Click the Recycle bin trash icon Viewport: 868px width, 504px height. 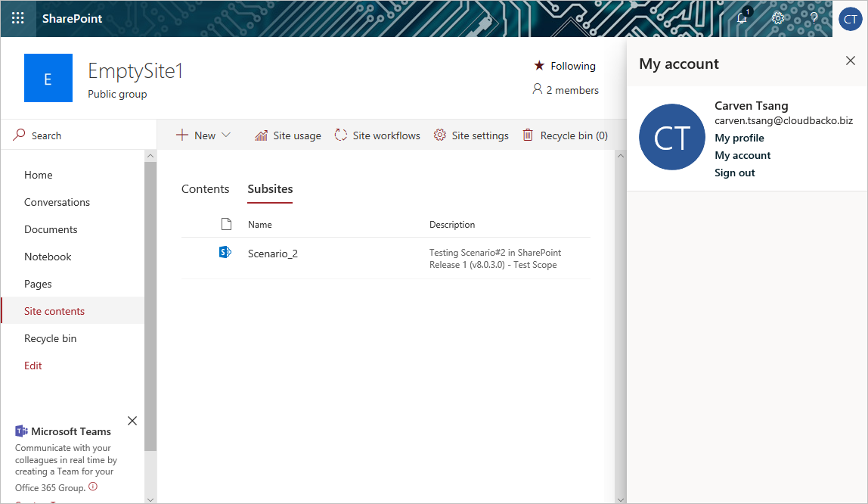(528, 135)
